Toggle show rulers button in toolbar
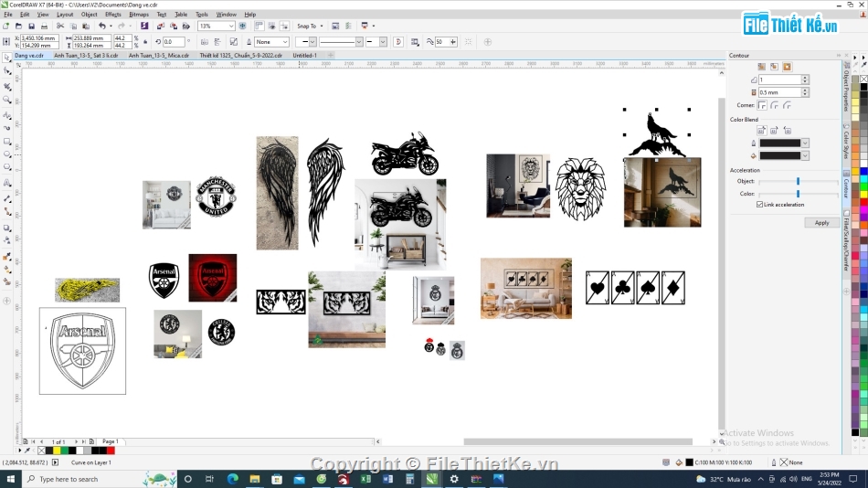 pyautogui.click(x=259, y=26)
